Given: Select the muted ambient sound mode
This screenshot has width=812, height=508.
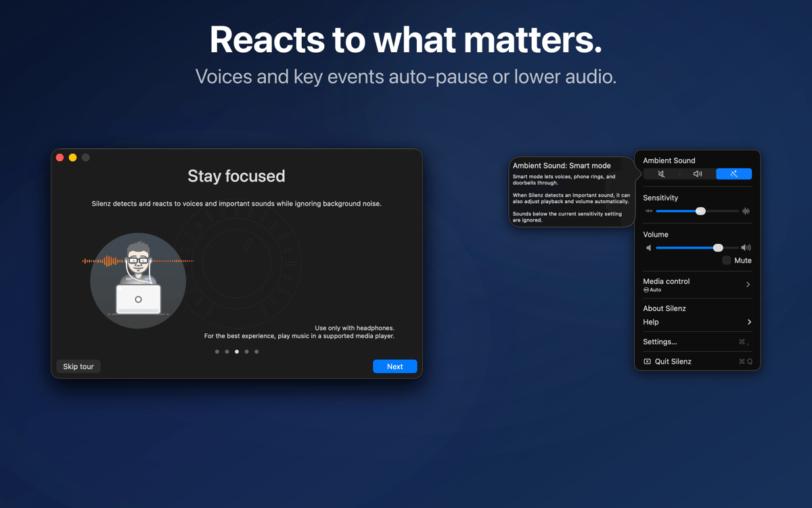Looking at the screenshot, I should (x=661, y=174).
